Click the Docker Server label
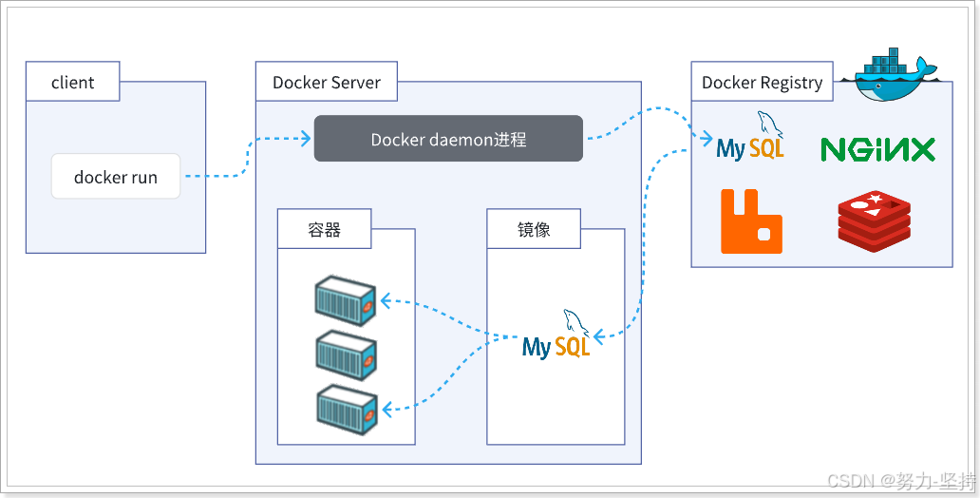Screen dimensions: 980x498 point(327,82)
